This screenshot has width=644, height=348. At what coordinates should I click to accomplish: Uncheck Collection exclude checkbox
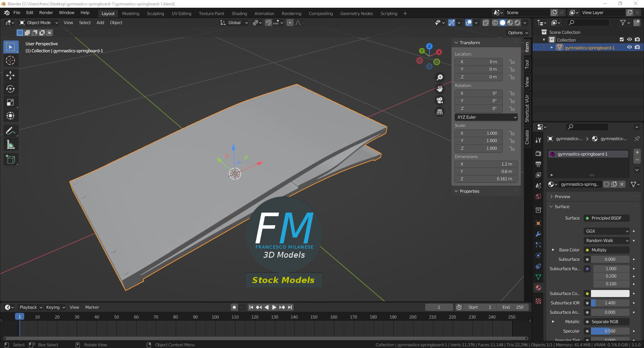point(622,40)
